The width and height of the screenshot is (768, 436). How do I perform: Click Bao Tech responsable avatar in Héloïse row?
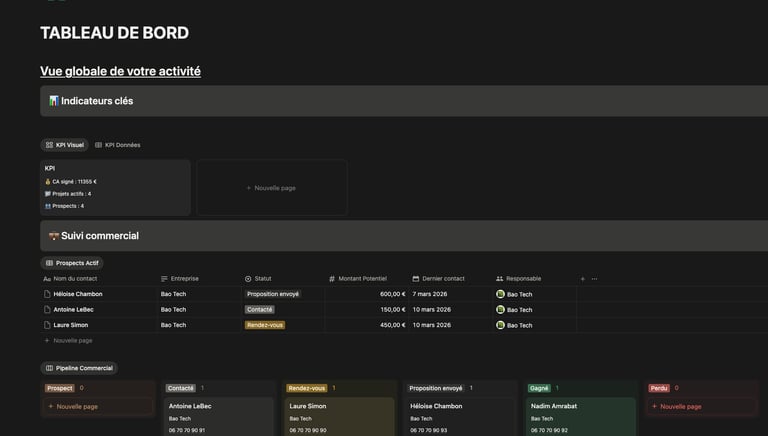[500, 294]
